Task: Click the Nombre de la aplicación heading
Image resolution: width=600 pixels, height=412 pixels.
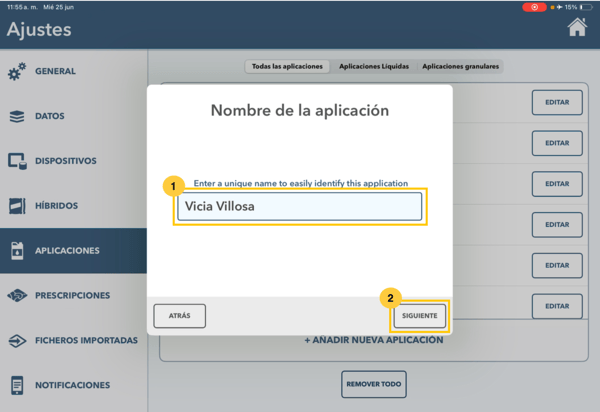Action: 300,111
